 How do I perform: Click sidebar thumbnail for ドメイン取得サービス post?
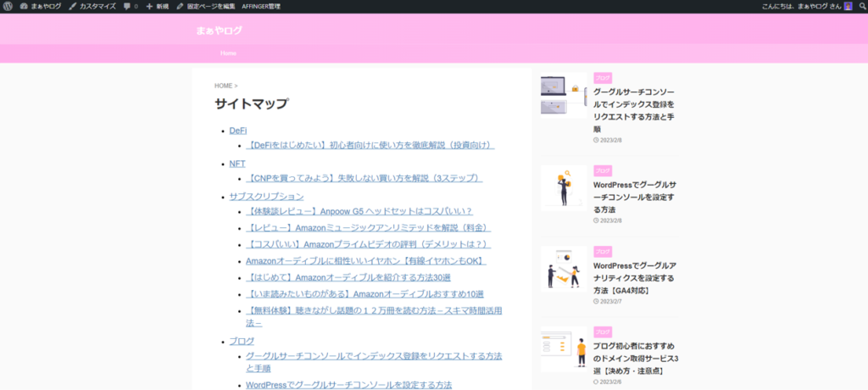click(564, 349)
